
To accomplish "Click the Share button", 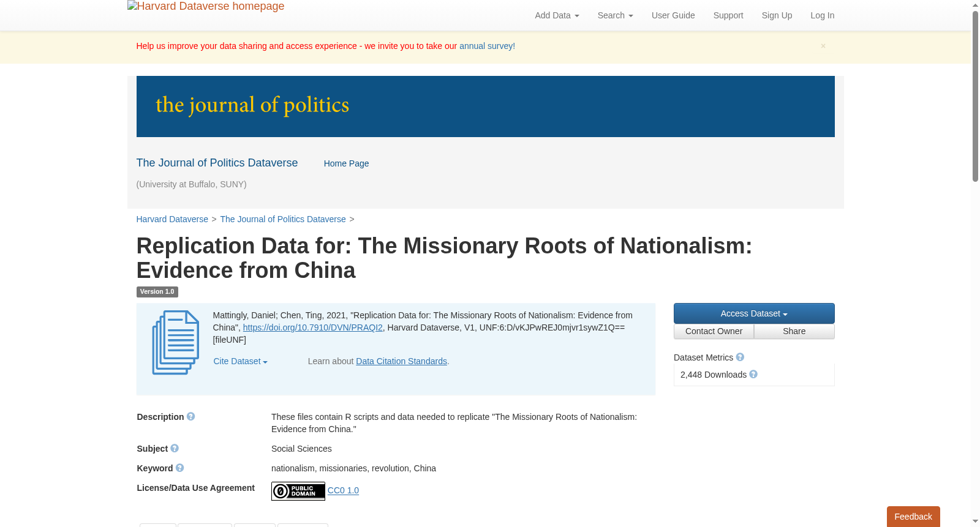I will click(x=794, y=331).
